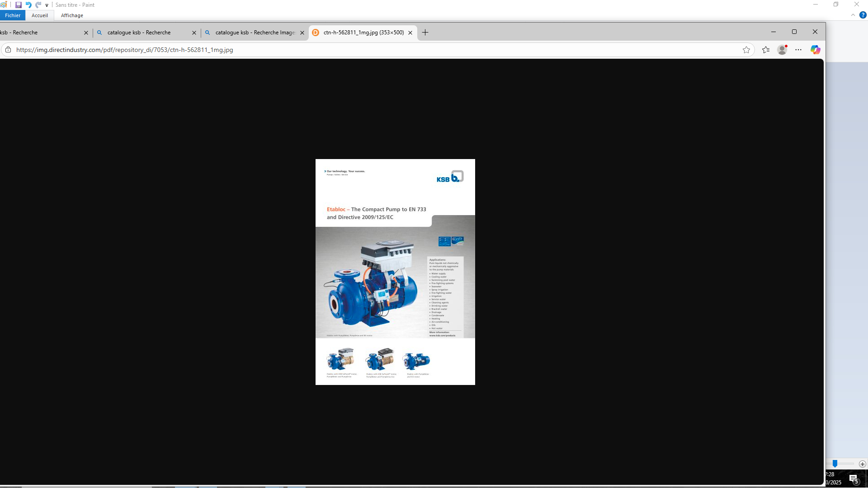
Task: Click the Save icon in Paint's quick access toolbar
Action: pos(19,5)
